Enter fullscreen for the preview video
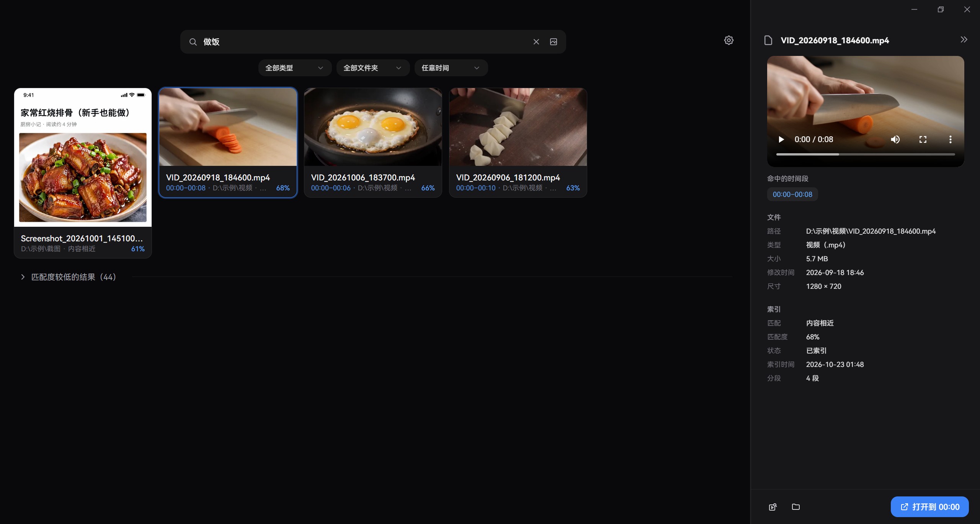This screenshot has width=980, height=524. 923,139
